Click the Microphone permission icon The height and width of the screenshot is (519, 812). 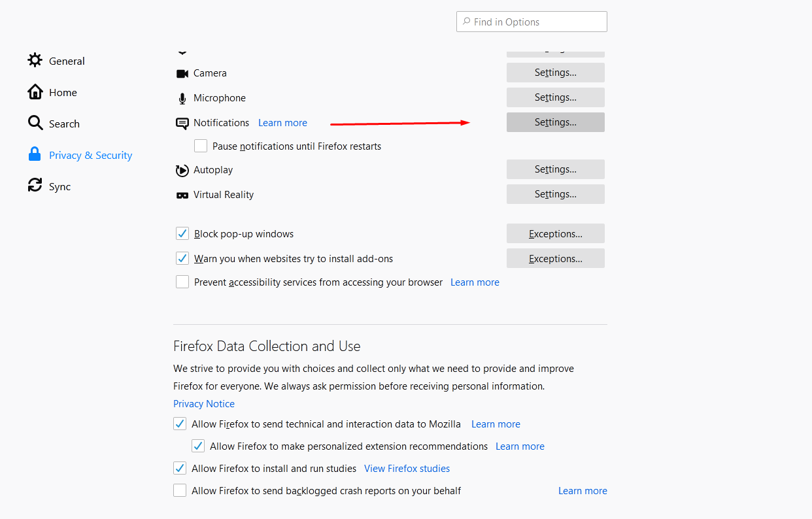(x=182, y=97)
